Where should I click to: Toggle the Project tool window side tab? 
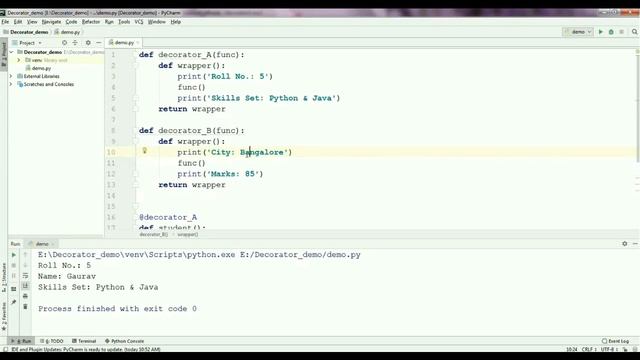(x=4, y=53)
